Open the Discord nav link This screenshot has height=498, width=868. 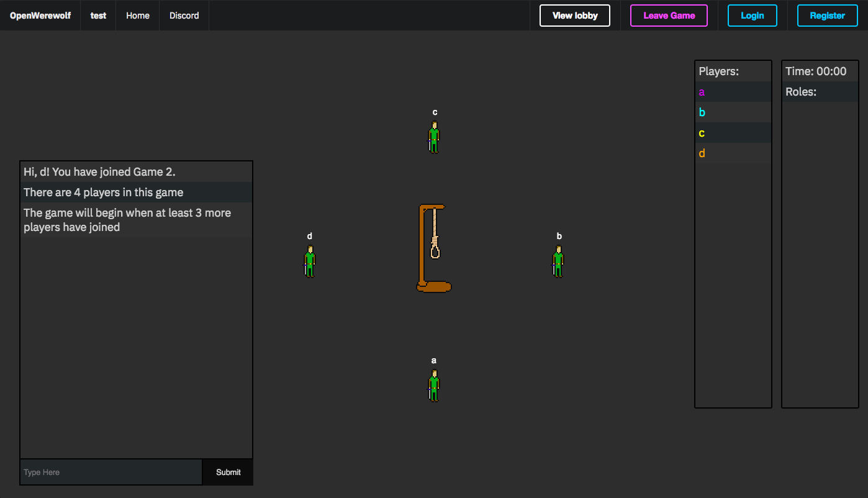click(184, 16)
